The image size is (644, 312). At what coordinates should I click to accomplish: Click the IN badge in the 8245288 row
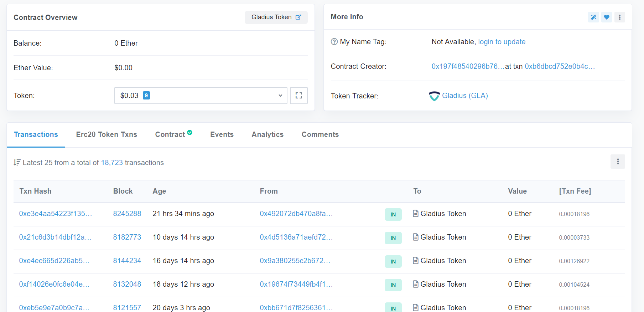tap(393, 214)
